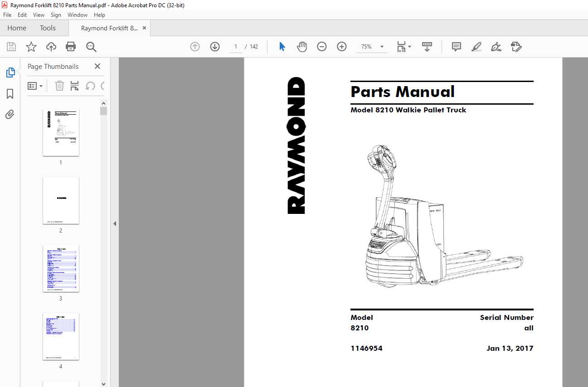
Task: Select the Highlight text tool
Action: coord(476,47)
